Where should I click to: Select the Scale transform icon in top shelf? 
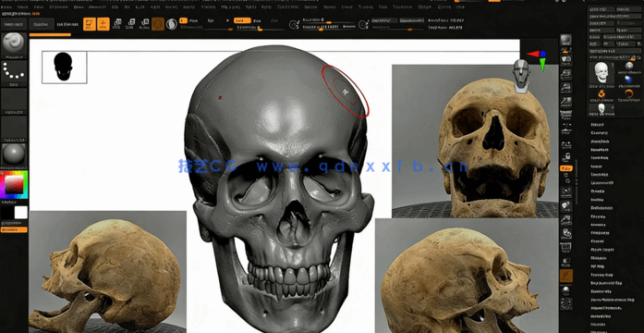131,24
